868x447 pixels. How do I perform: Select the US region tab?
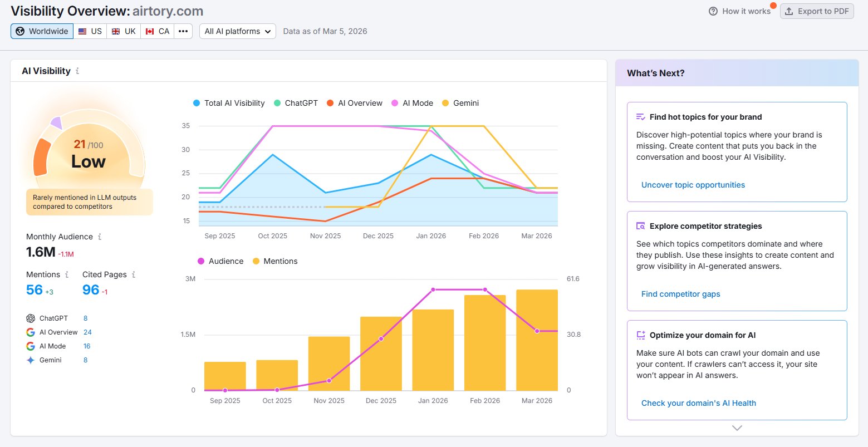[90, 31]
